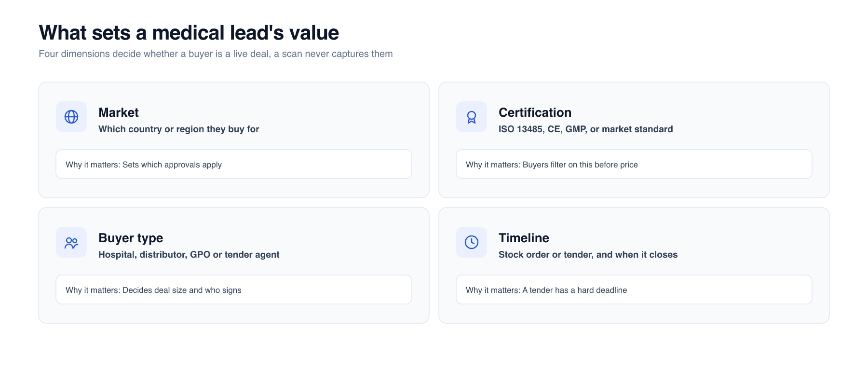The image size is (868, 386).
Task: Select the Timeline card heading
Action: pos(524,238)
